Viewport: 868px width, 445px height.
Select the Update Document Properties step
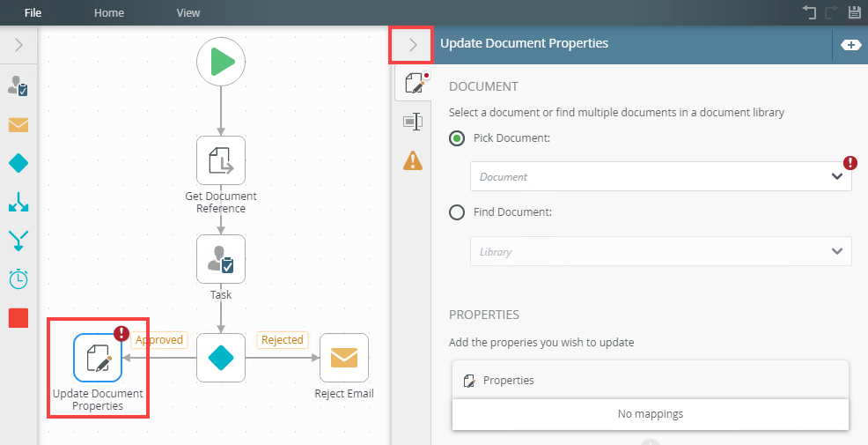(x=98, y=358)
